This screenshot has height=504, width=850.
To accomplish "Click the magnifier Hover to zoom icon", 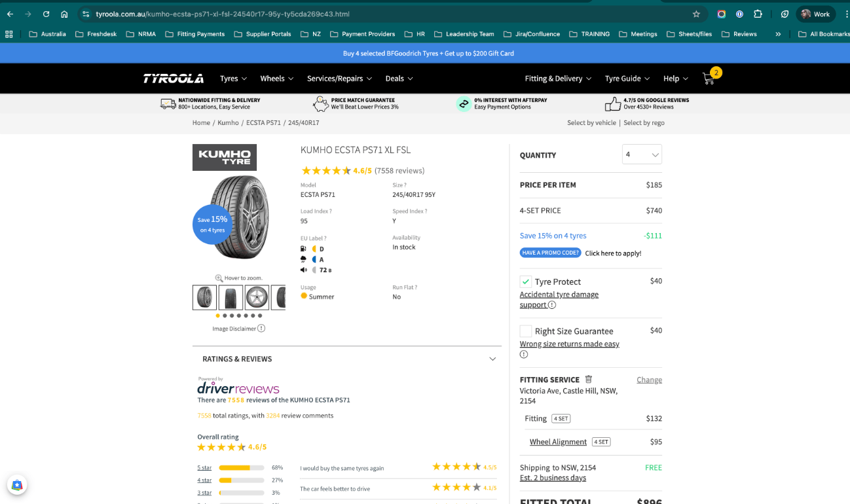I will pyautogui.click(x=219, y=278).
